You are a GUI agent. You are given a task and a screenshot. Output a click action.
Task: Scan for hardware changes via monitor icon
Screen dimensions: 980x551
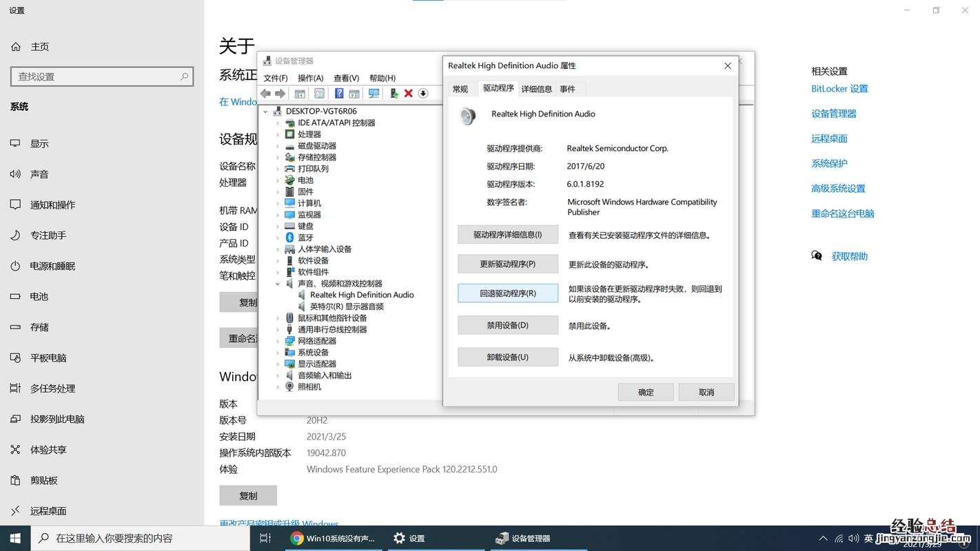(374, 94)
